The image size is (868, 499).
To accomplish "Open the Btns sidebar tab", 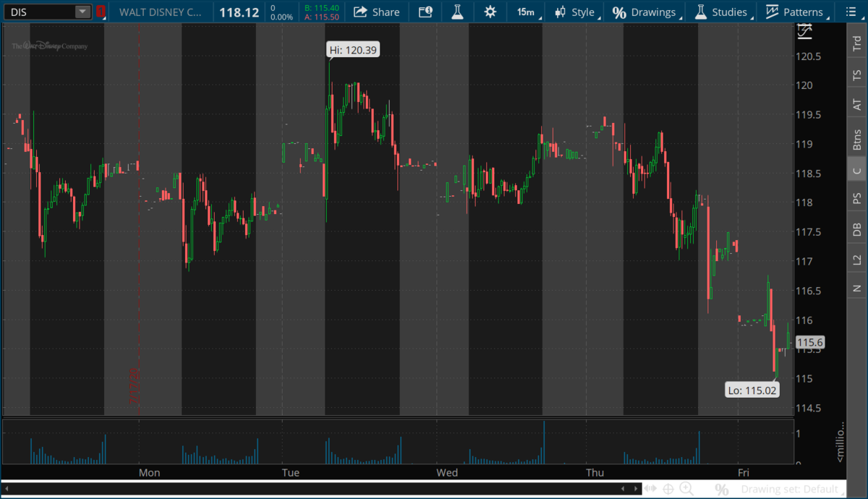I will point(857,140).
